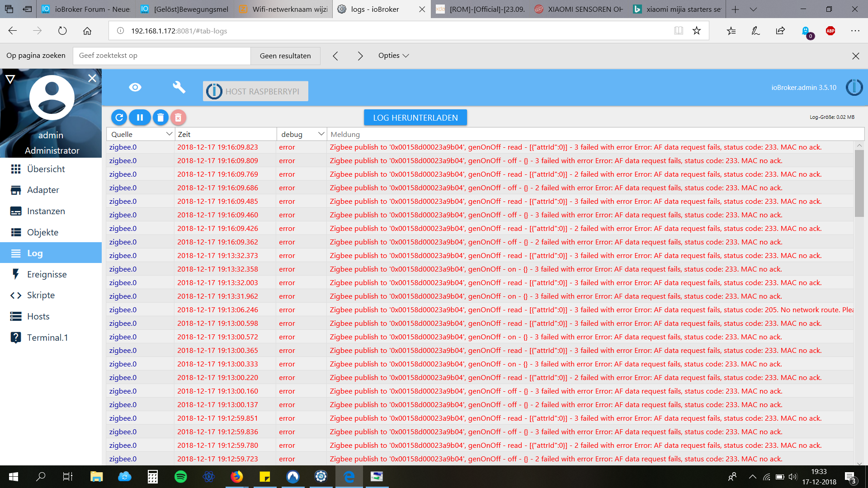868x488 pixels.
Task: Select Skripte in the sidebar
Action: (41, 295)
